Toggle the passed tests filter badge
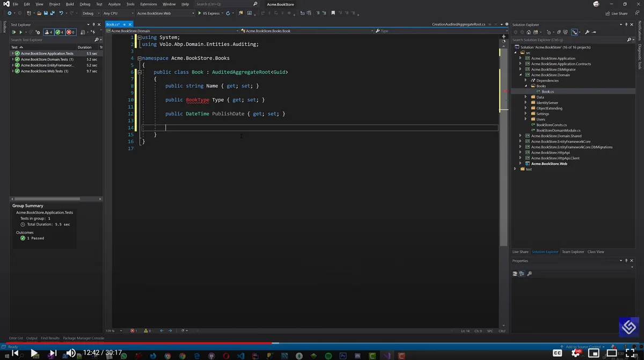The image size is (644, 360). pyautogui.click(x=60, y=32)
